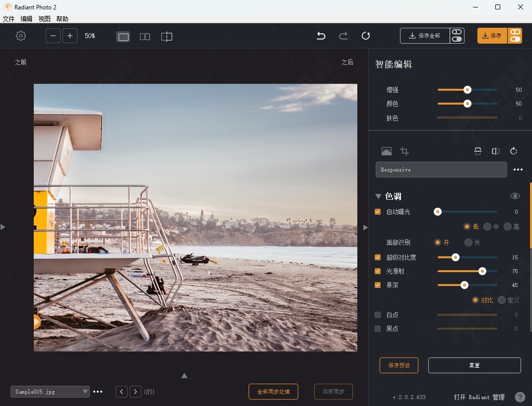
Task: Adjust the 增强 slider handle
Action: coord(467,90)
